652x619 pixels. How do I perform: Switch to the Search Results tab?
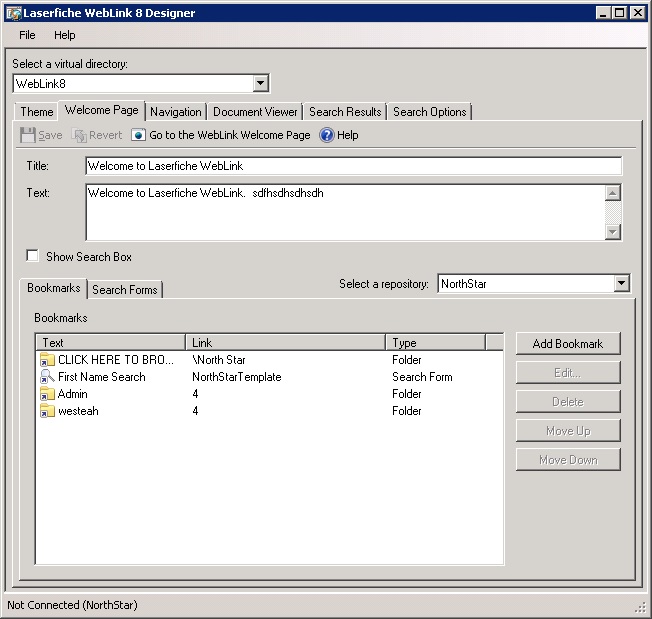pyautogui.click(x=345, y=112)
